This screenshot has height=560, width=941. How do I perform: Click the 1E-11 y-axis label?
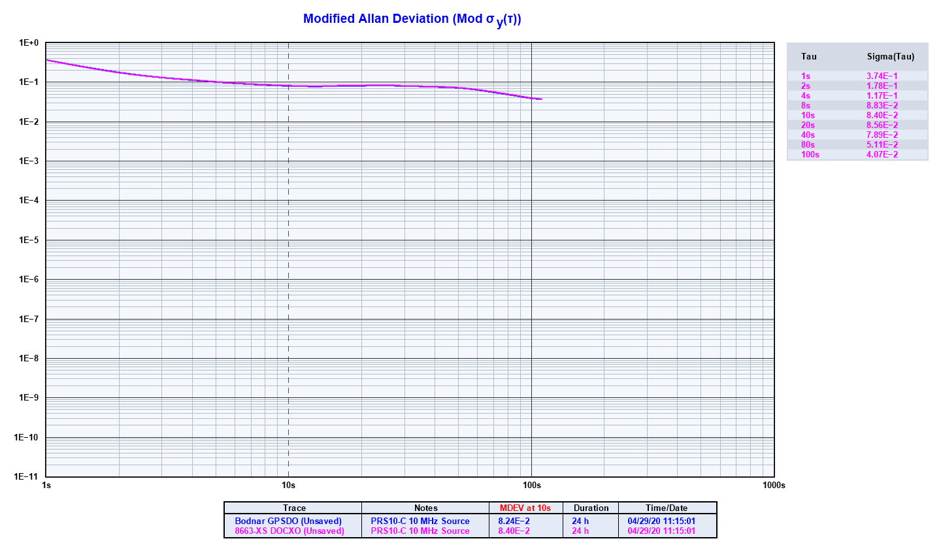27,476
